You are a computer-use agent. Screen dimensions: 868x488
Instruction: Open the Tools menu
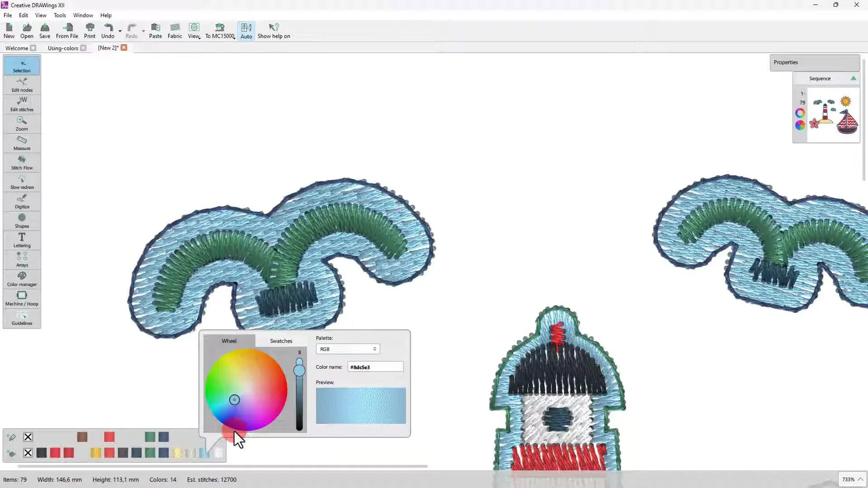coord(59,15)
